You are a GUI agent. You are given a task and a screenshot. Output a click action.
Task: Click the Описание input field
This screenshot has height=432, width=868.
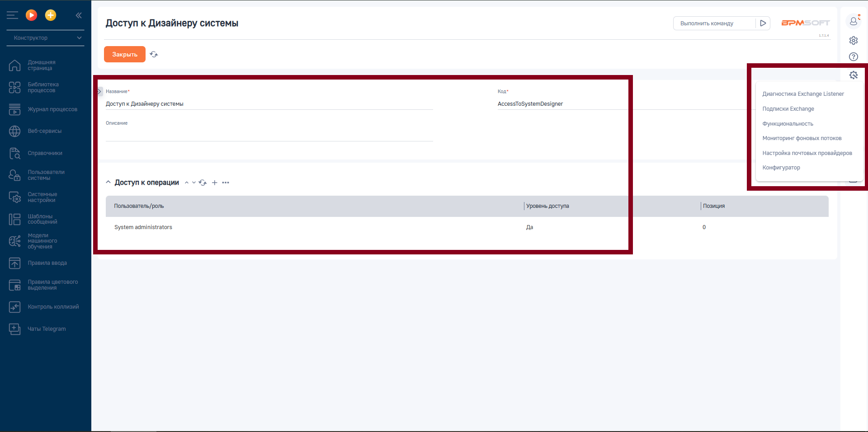pos(269,135)
